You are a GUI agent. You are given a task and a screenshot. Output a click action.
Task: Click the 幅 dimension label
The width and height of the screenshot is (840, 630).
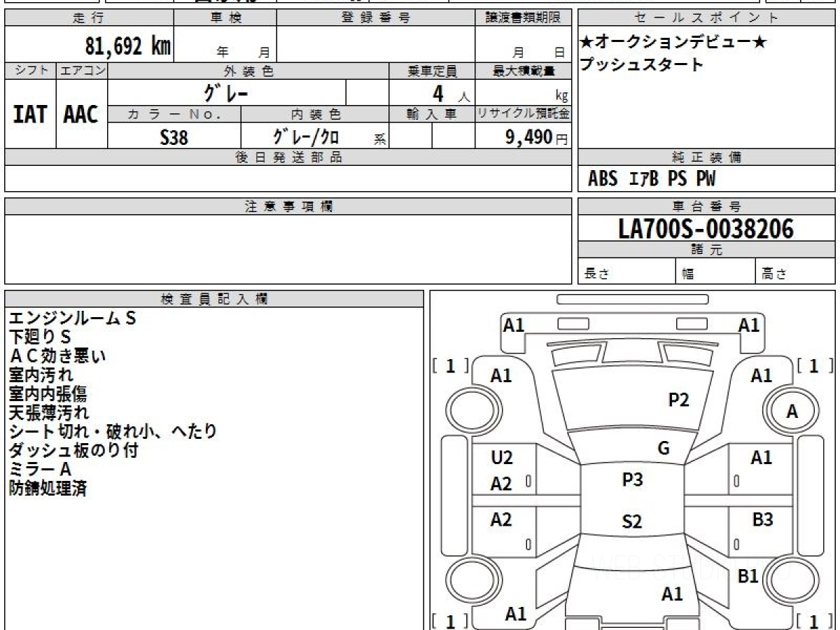(688, 274)
